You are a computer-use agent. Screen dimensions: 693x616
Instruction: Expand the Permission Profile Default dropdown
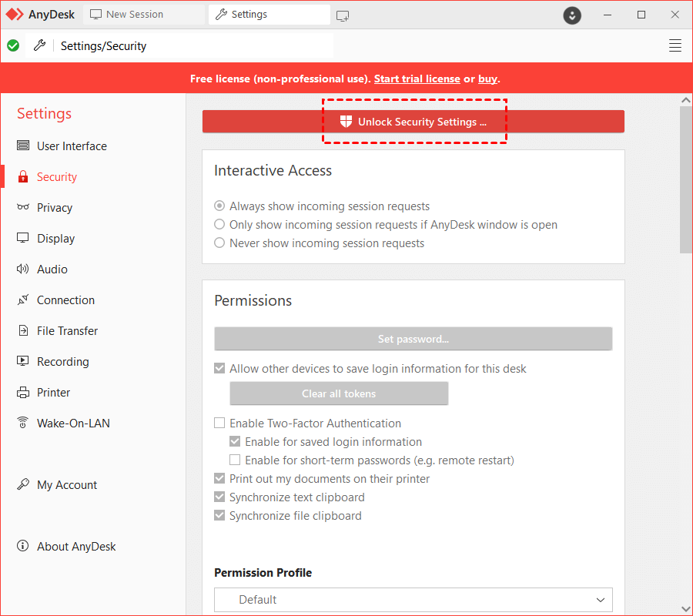[413, 600]
